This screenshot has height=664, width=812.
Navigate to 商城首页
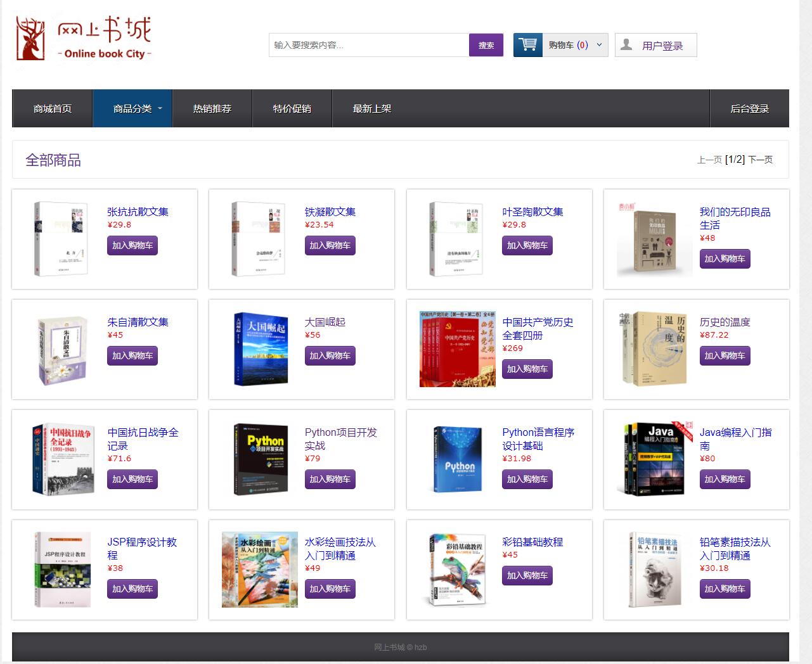point(51,108)
